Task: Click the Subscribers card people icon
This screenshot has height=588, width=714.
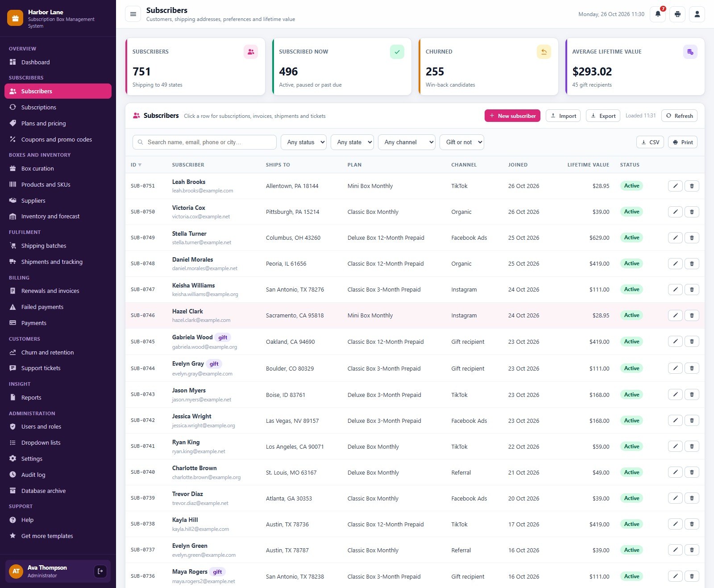Action: click(251, 52)
